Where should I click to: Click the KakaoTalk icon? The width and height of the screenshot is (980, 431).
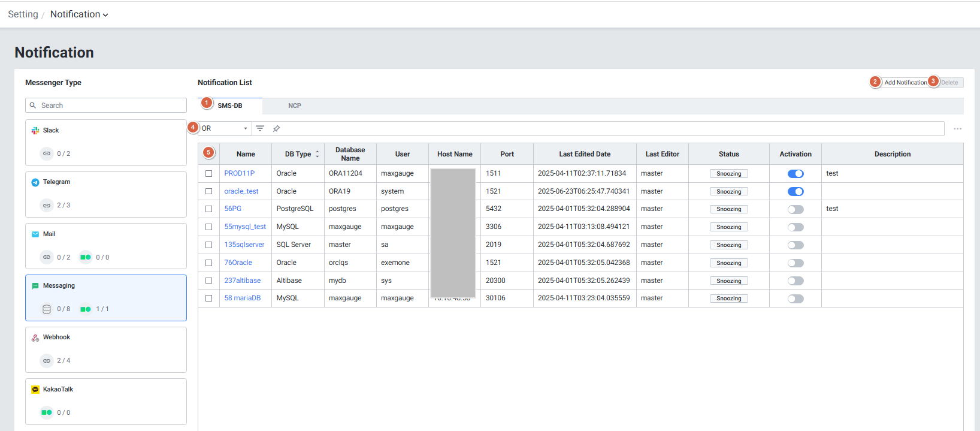[x=35, y=390]
